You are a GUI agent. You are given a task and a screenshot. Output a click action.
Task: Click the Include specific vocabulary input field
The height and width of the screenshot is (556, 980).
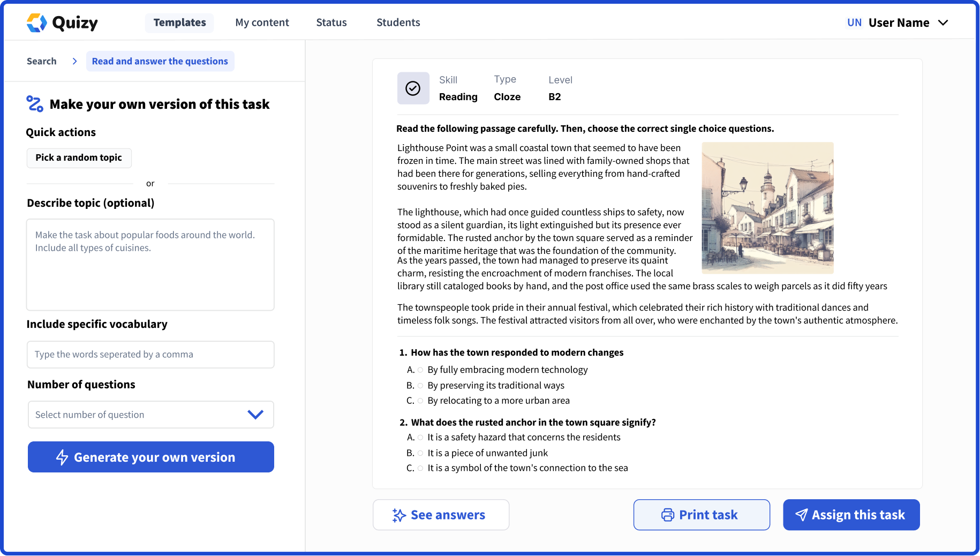click(x=150, y=355)
